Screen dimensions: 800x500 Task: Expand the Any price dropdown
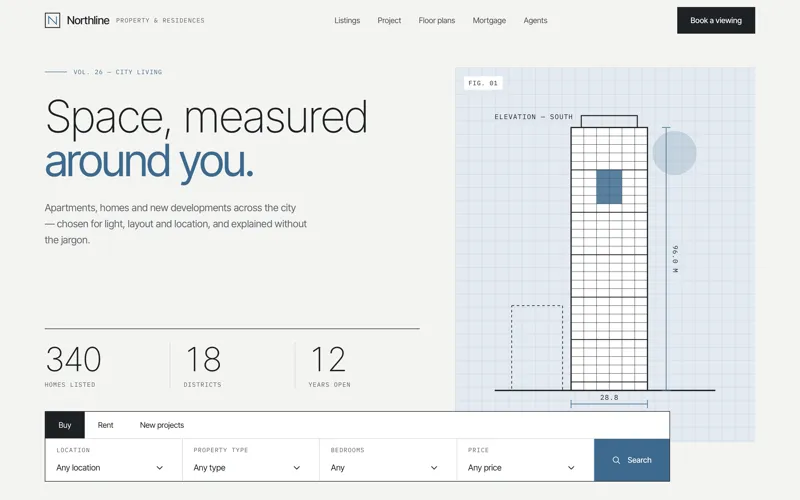click(525, 460)
